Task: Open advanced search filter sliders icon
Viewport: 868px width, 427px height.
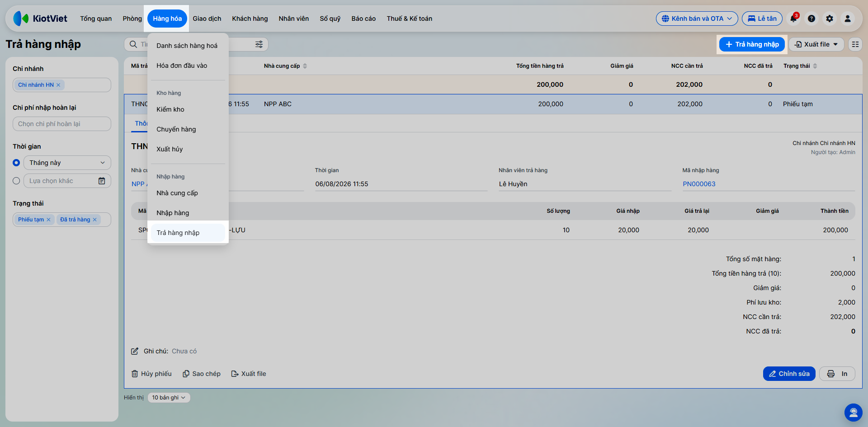Action: (x=259, y=44)
